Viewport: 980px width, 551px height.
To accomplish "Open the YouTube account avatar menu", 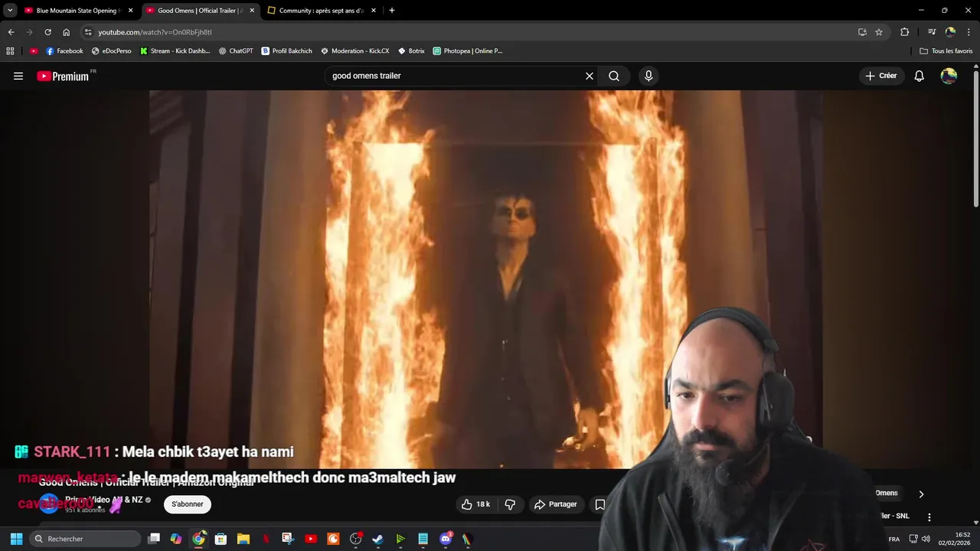I will 949,76.
